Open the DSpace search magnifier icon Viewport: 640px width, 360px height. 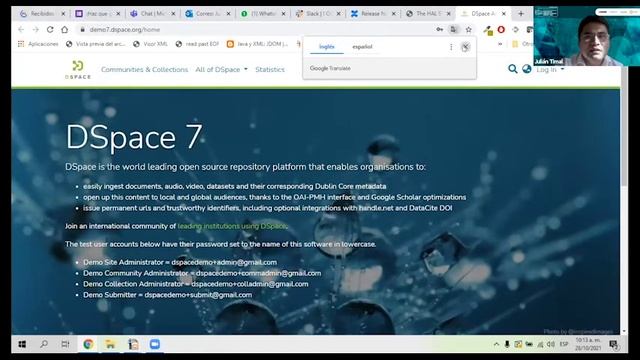click(513, 69)
